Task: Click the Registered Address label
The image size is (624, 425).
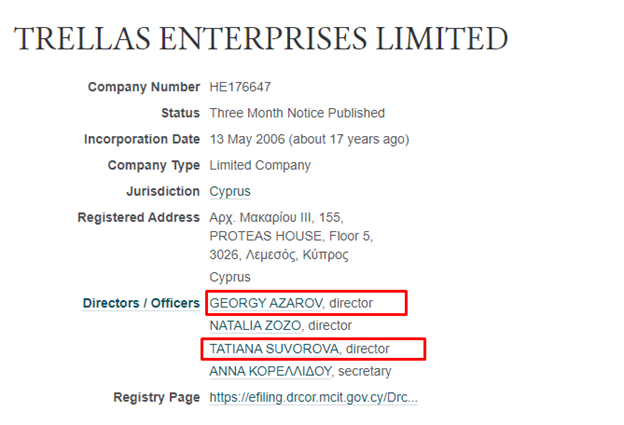Action: (138, 218)
